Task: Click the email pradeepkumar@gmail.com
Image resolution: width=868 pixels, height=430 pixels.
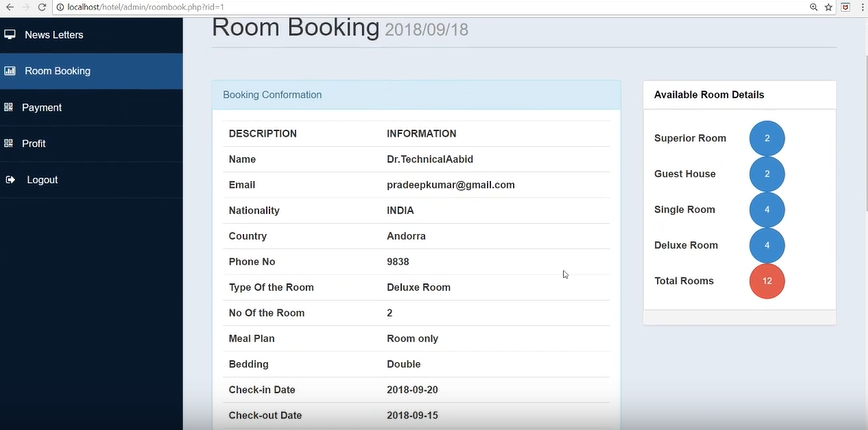Action: click(451, 185)
